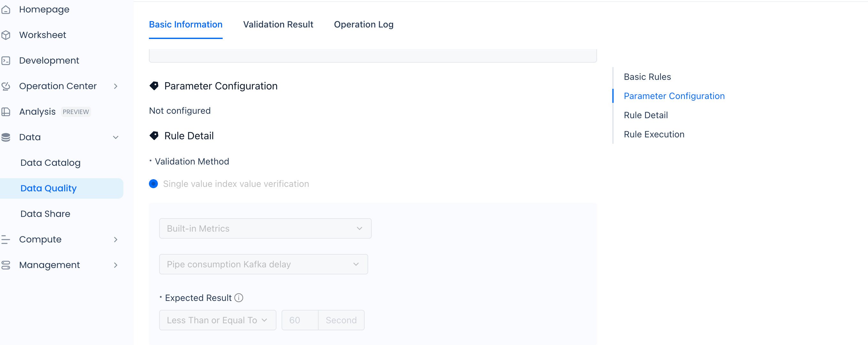This screenshot has width=868, height=345.
Task: Click the Management server icon
Action: (x=6, y=265)
